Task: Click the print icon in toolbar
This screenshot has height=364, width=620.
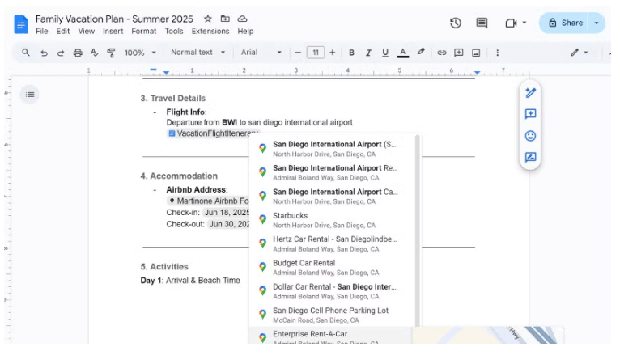Action: tap(78, 53)
